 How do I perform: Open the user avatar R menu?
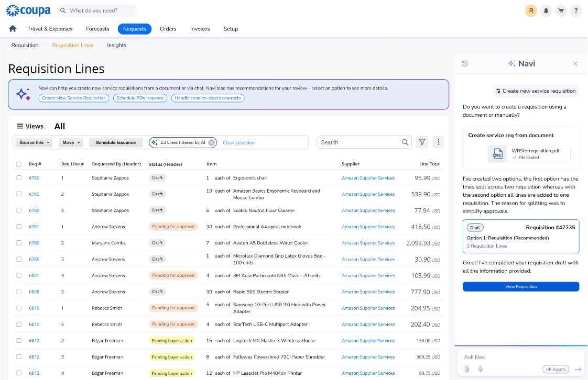pos(531,11)
